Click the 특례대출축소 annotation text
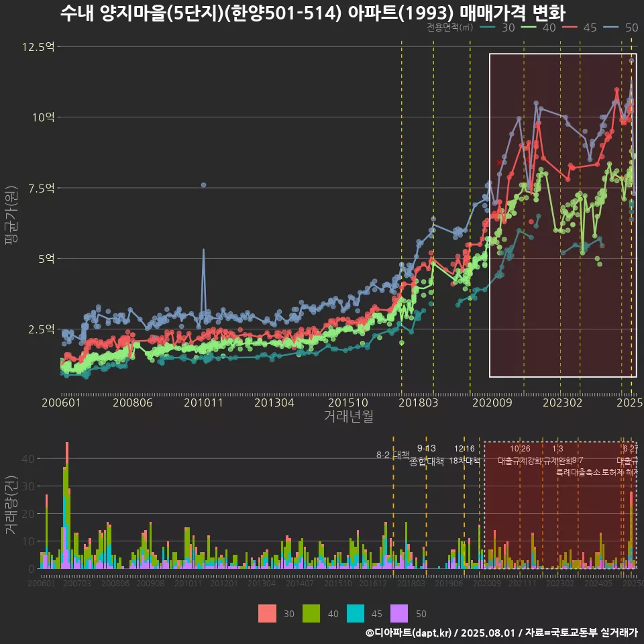 click(578, 472)
